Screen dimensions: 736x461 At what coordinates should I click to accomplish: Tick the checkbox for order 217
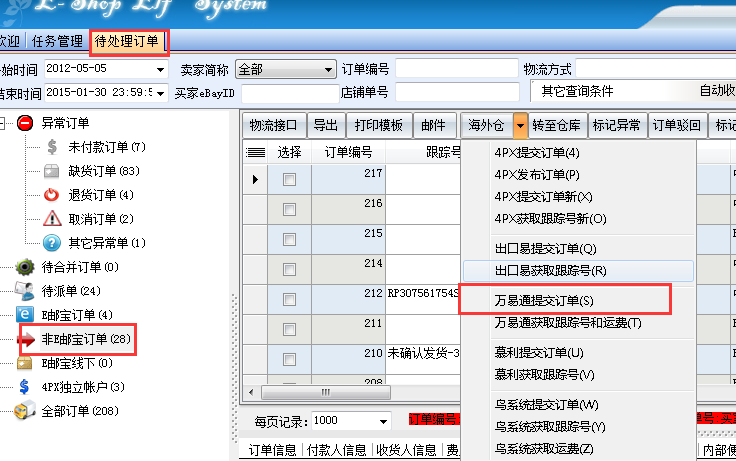(x=289, y=179)
